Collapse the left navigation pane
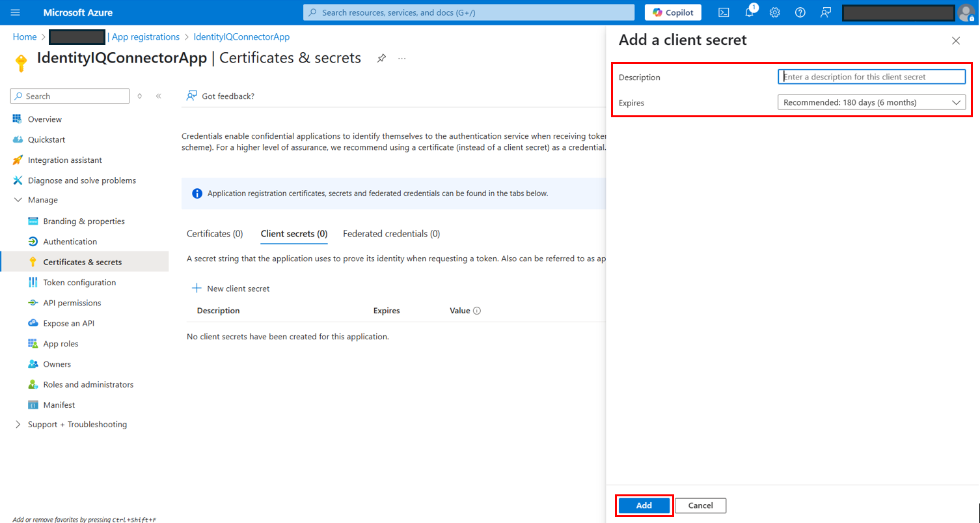This screenshot has height=523, width=980. (158, 96)
